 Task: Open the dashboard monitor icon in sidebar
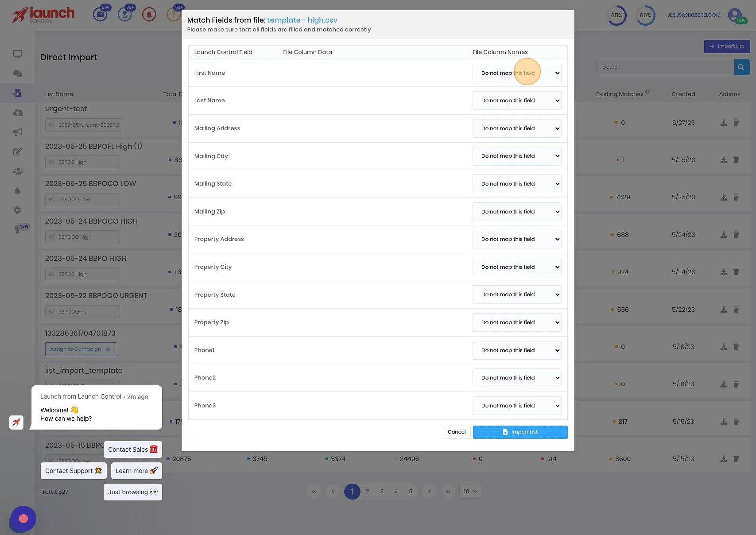click(18, 54)
